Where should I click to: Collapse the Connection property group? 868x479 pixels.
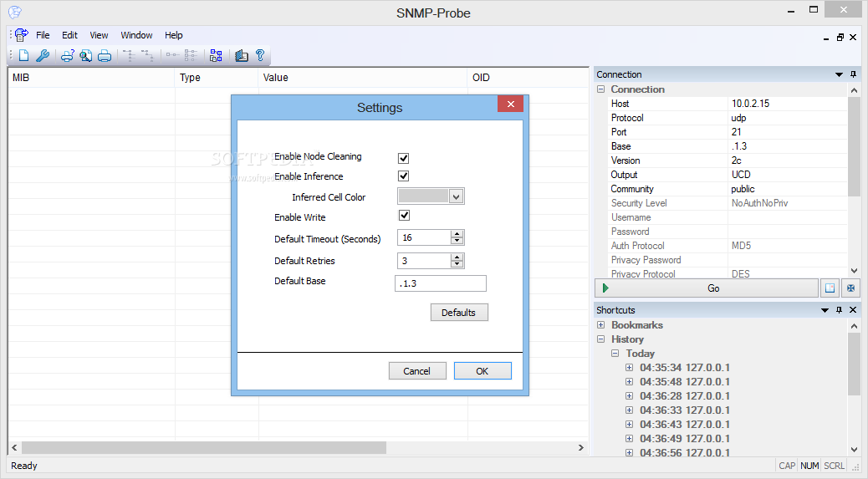pyautogui.click(x=600, y=89)
